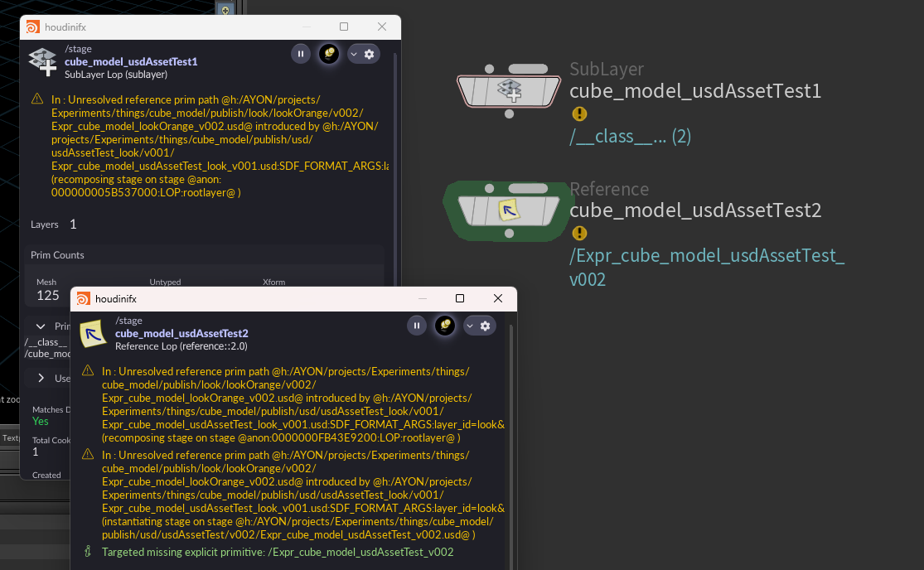Click the cube_model_usdAssetTest1 title in info window
The image size is (924, 570).
(x=131, y=61)
